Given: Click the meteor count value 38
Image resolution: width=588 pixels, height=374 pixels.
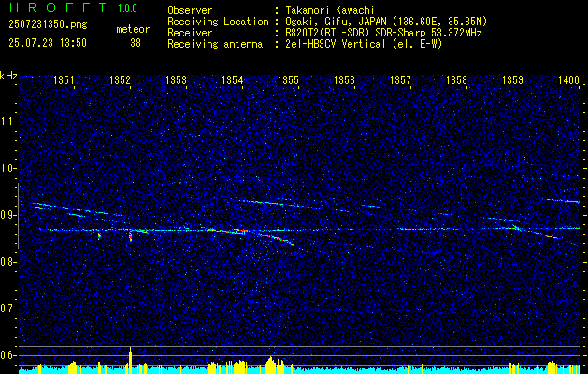Looking at the screenshot, I should click(x=136, y=43).
